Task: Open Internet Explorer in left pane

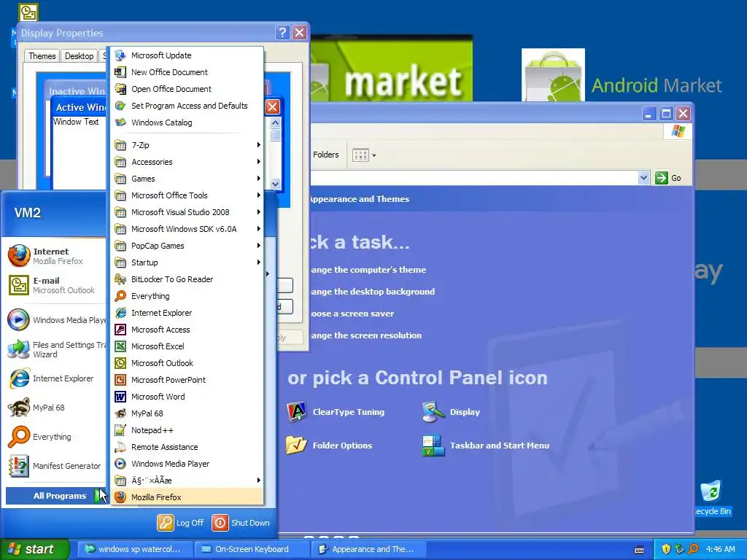Action: [55, 378]
